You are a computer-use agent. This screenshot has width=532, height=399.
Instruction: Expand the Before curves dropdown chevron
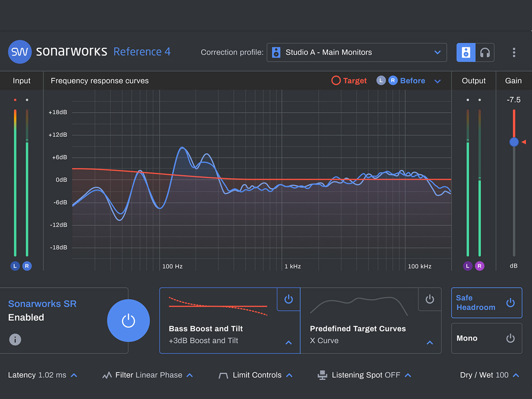[438, 81]
